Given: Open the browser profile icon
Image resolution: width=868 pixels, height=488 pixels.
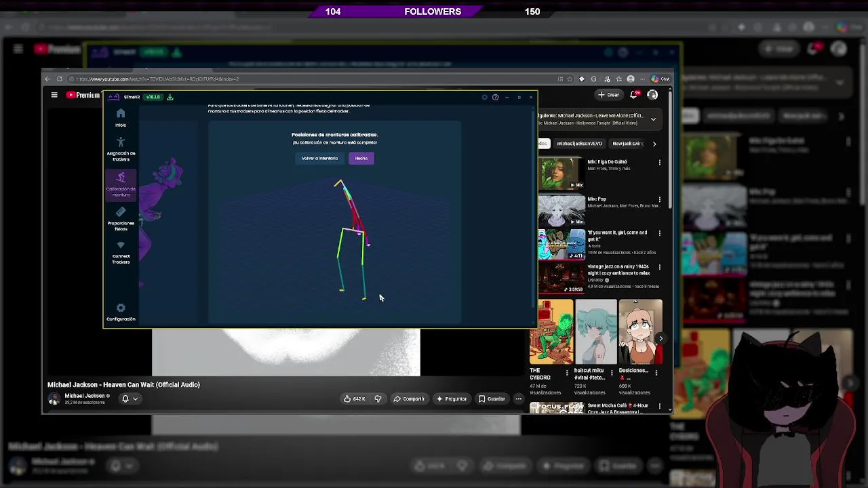Looking at the screenshot, I should (x=631, y=79).
